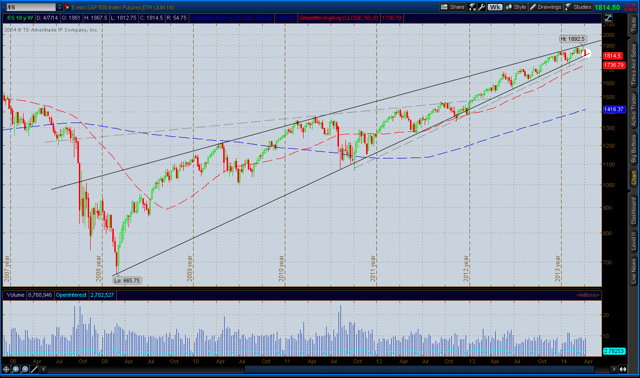Click the right scroll arrow of time axis
640x378 pixels.
(613, 369)
